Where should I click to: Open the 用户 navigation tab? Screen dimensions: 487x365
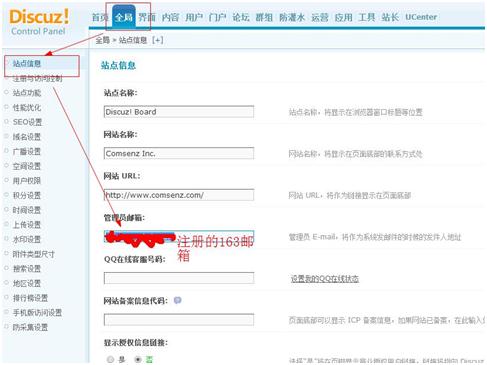click(194, 17)
